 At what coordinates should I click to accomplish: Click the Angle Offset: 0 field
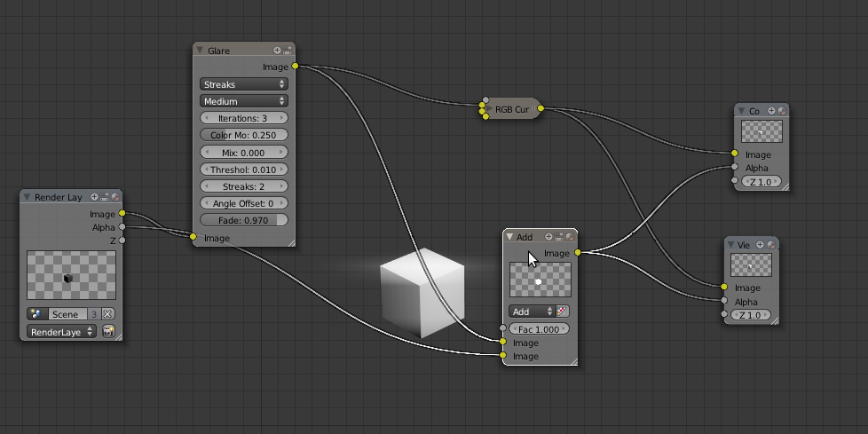[x=243, y=203]
